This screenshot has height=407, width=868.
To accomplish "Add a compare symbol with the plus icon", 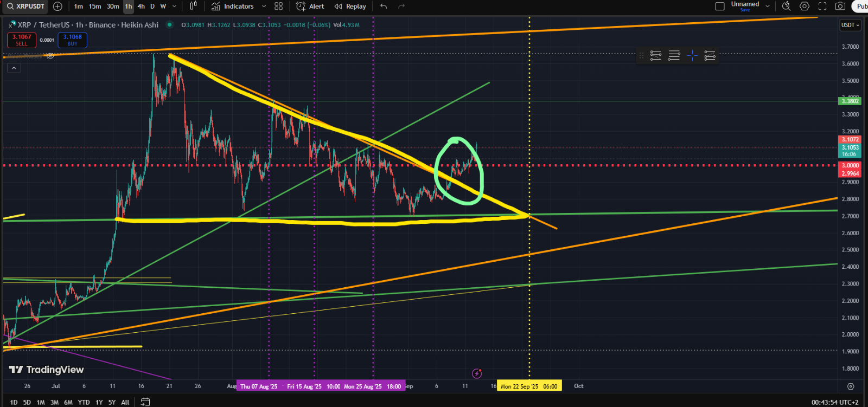I will tap(58, 7).
